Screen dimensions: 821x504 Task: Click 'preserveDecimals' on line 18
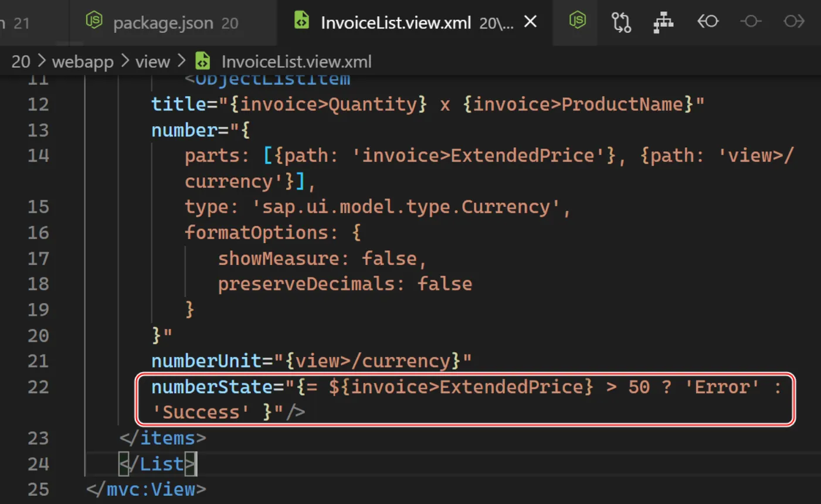click(x=307, y=284)
